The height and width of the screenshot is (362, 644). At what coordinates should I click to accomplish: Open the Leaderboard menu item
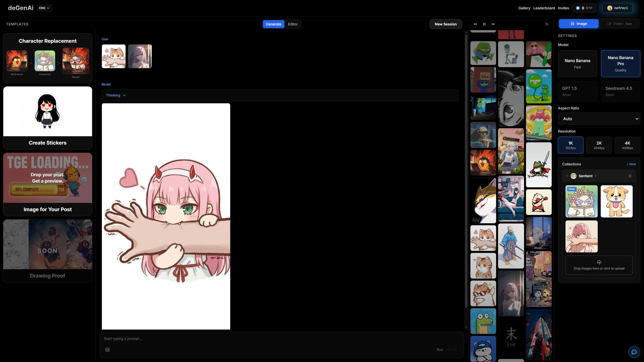(544, 8)
